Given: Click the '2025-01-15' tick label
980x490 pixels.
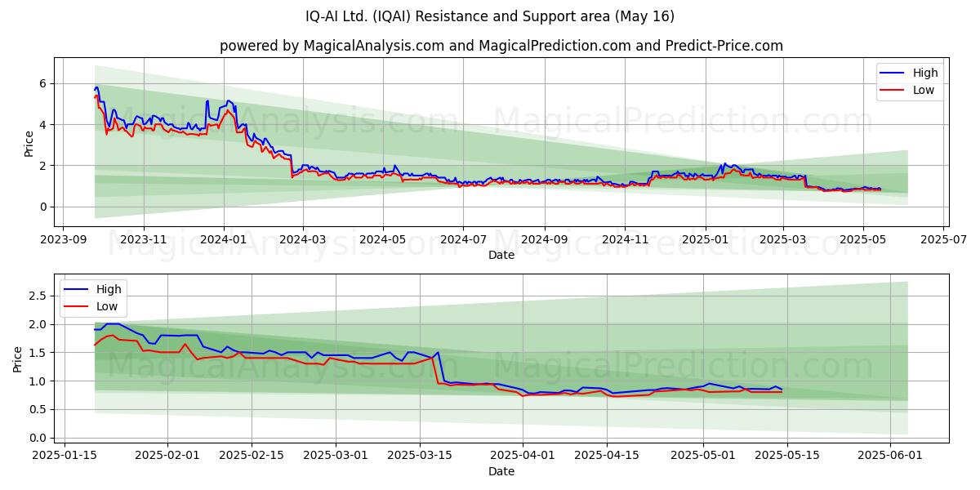Looking at the screenshot, I should point(65,457).
